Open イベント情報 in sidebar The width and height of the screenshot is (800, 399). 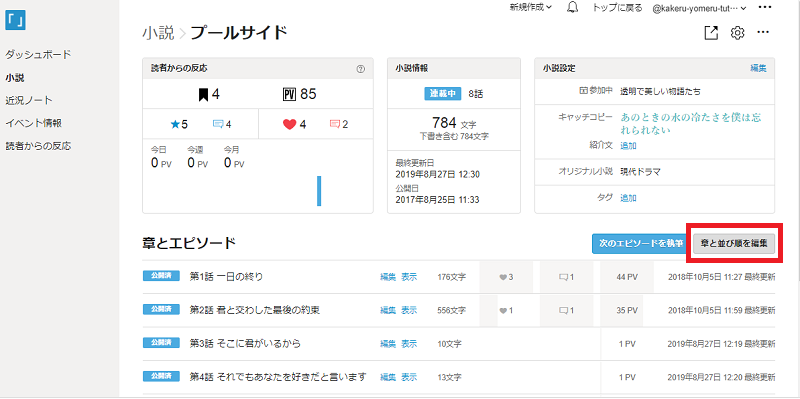coord(34,123)
